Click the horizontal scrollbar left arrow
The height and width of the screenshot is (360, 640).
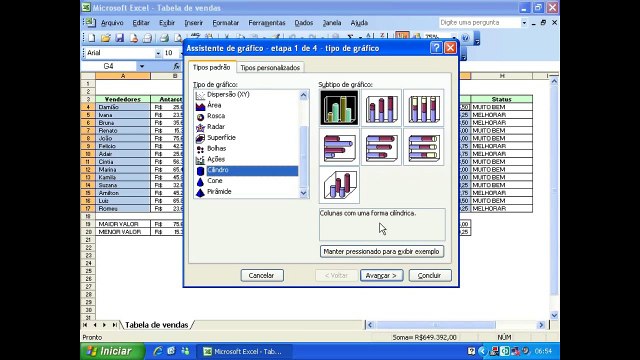(x=370, y=325)
